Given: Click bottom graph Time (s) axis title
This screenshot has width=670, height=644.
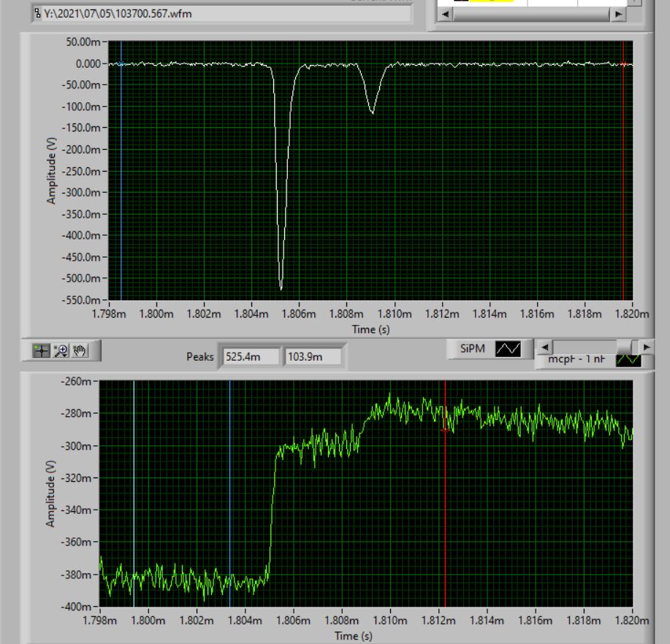Looking at the screenshot, I should coord(353,636).
